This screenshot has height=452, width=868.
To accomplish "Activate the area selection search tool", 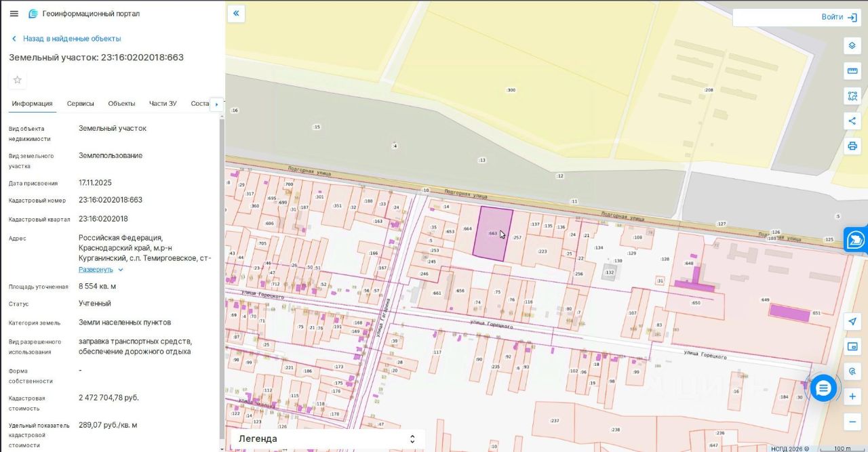I will (852, 96).
